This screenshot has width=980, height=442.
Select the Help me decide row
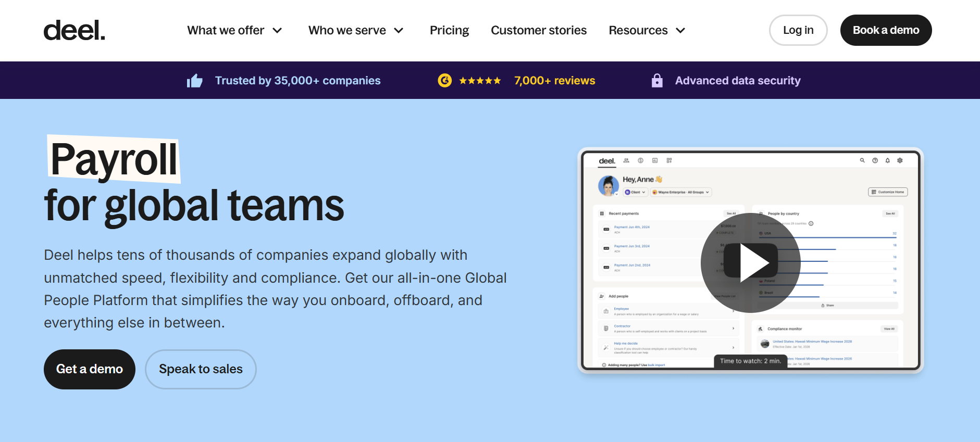(667, 347)
